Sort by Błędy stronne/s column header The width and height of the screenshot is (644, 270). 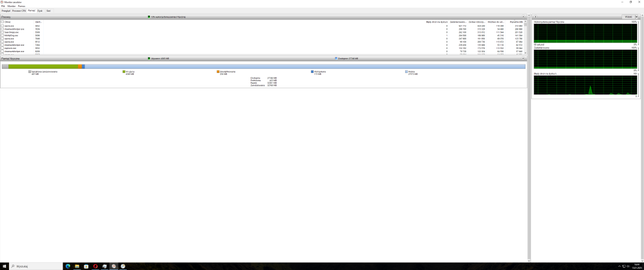tap(437, 22)
